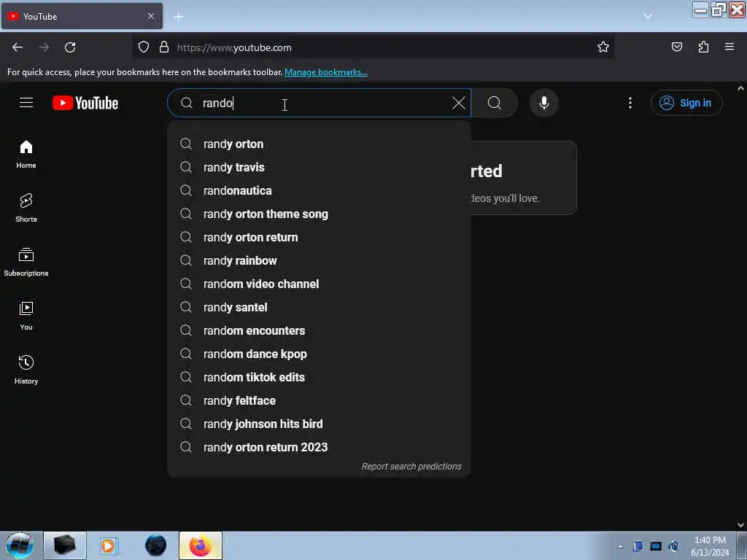
Task: Open the Manage bookmarks link
Action: (x=326, y=72)
